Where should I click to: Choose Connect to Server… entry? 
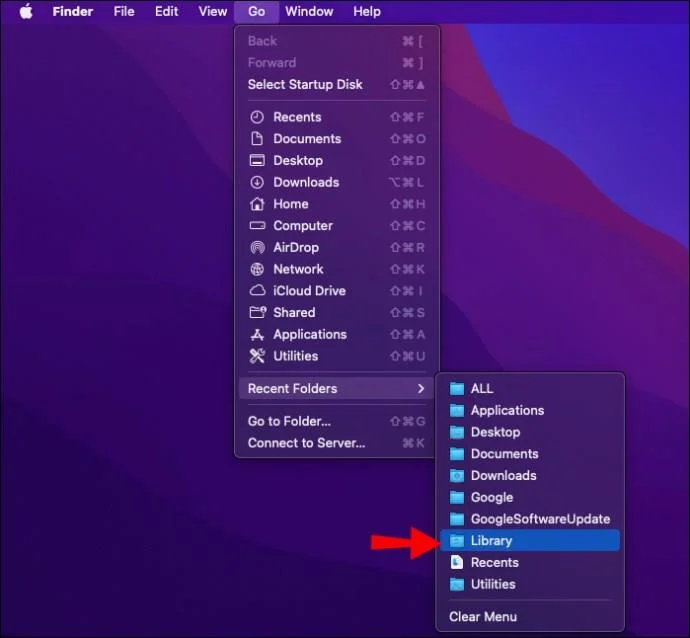(x=337, y=443)
